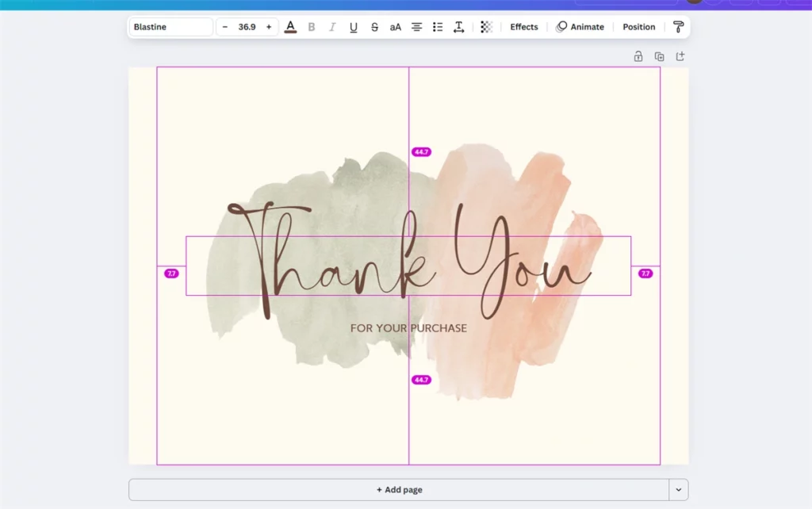Click the Add page button
Screen dimensions: 812x509
click(x=399, y=489)
